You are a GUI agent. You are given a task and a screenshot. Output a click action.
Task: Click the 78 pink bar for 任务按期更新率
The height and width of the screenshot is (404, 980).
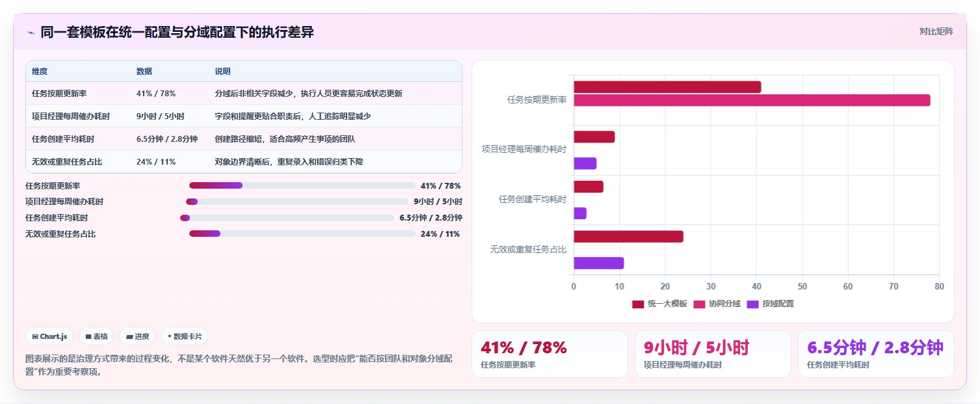[x=752, y=100]
